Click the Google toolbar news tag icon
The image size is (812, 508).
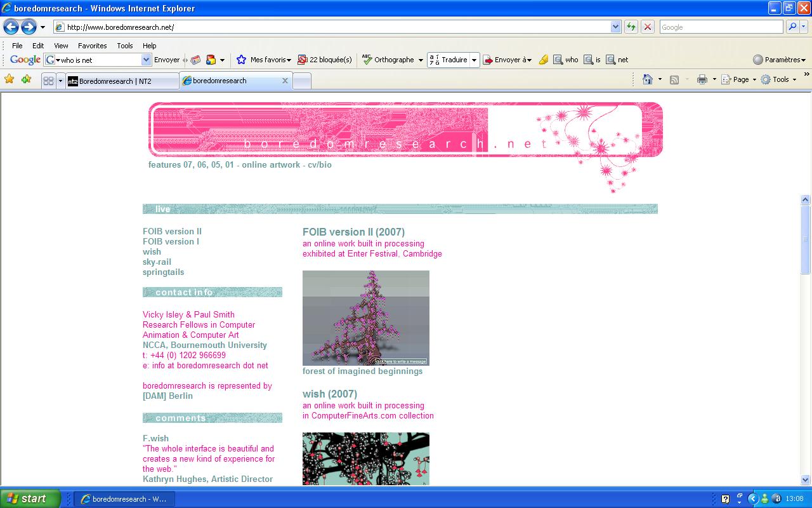(x=195, y=60)
